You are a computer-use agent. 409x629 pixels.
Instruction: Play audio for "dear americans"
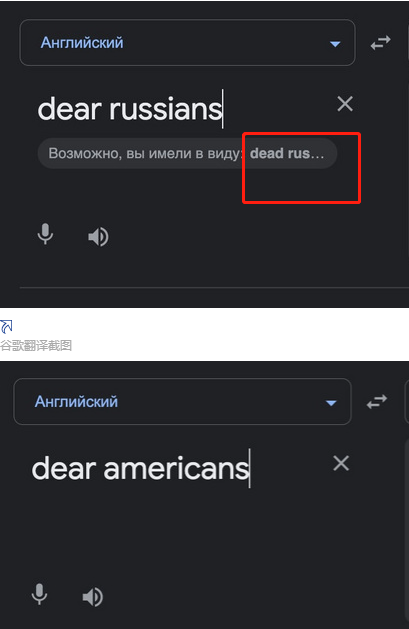[x=93, y=597]
